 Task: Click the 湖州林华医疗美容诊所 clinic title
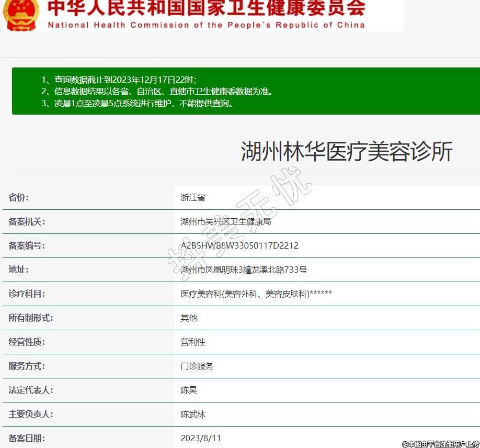(x=346, y=152)
